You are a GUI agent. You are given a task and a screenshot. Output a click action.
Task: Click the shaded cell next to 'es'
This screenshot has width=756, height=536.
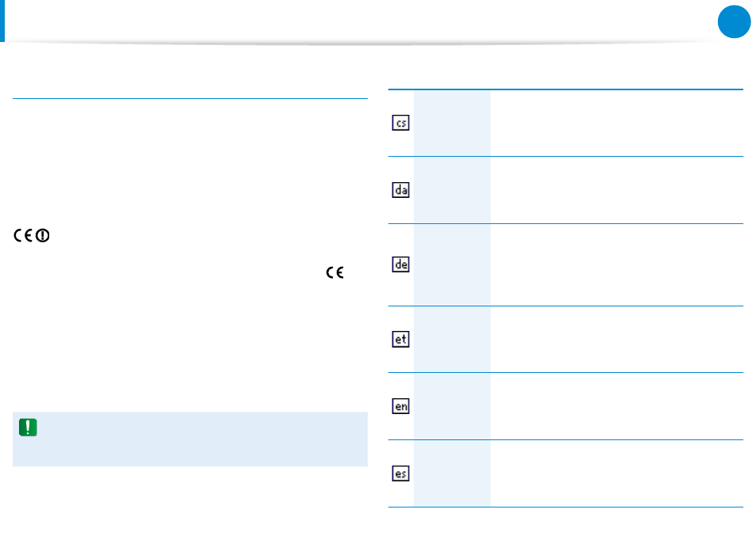click(452, 474)
